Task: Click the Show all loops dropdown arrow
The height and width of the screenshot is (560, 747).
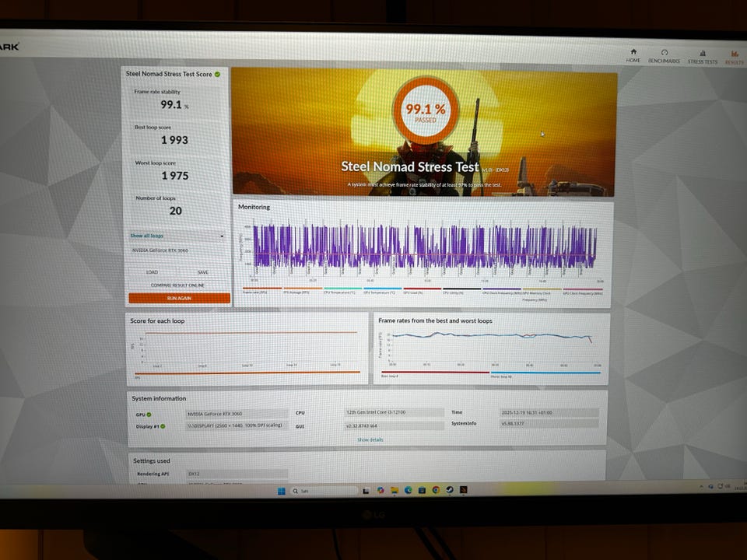Action: tap(222, 236)
